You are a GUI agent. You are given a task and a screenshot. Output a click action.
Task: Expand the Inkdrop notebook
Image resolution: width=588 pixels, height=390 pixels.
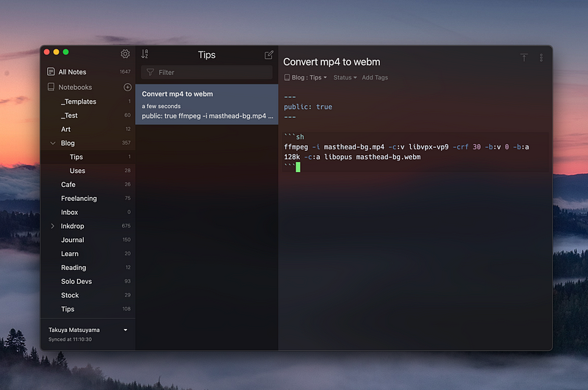click(x=52, y=226)
